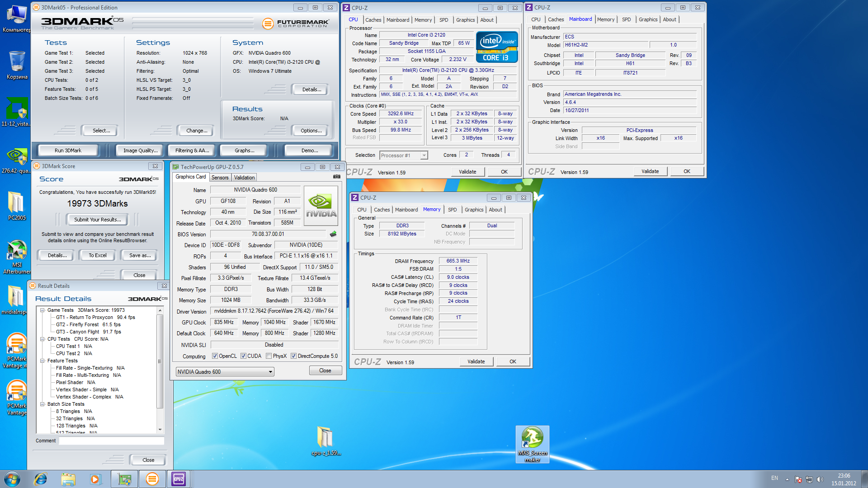Viewport: 868px width, 488px height.
Task: Click Graphs... button
Action: point(244,150)
